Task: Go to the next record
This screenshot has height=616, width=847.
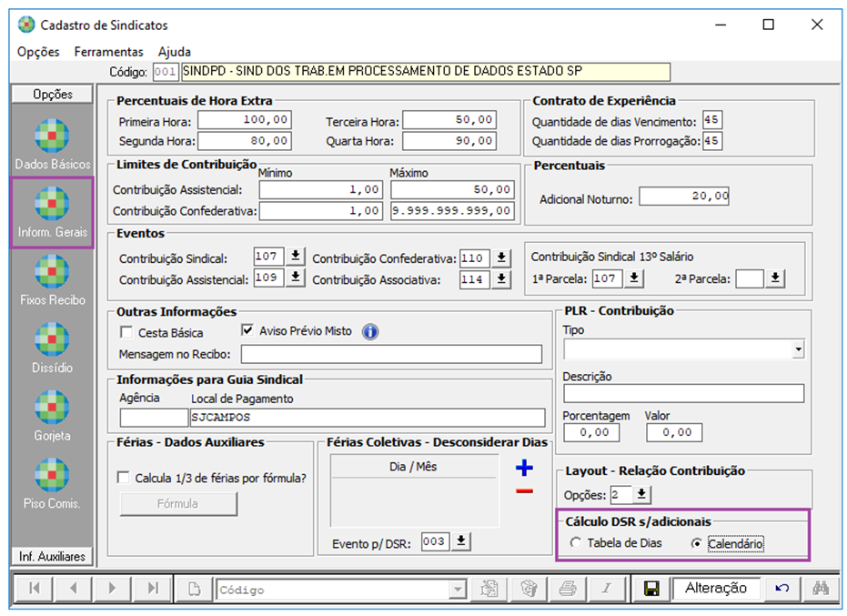Action: pyautogui.click(x=113, y=589)
